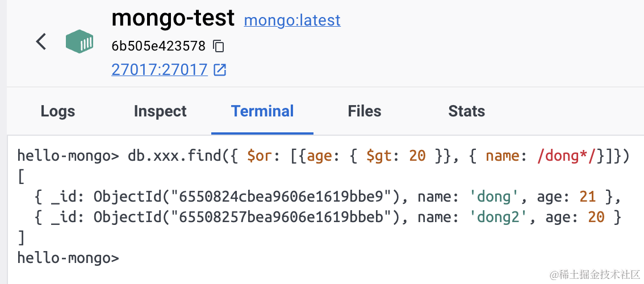644x284 pixels.
Task: Switch to the Logs tab
Action: coord(58,111)
